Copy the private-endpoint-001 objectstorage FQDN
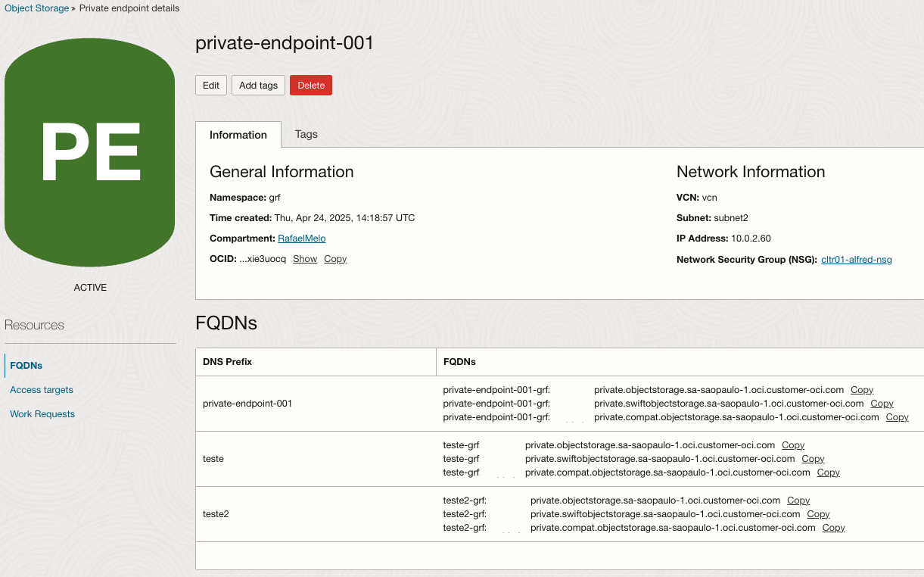924x577 pixels. [x=861, y=389]
